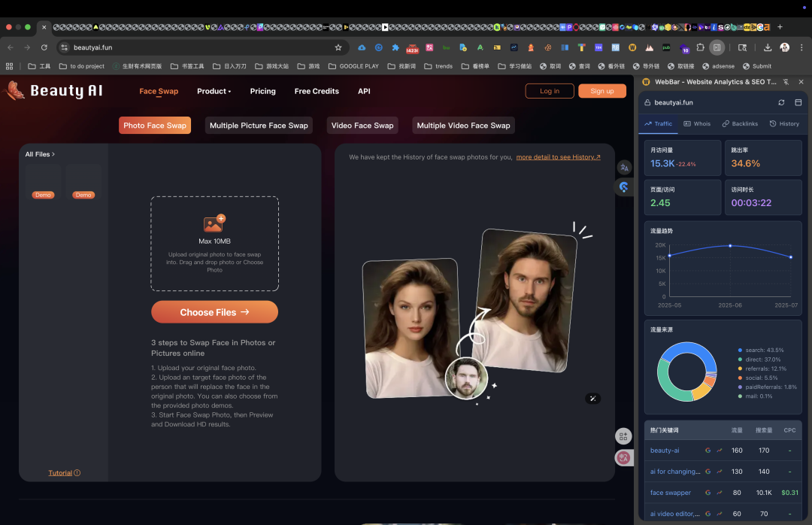812x525 pixels.
Task: Reload the page in Chrome
Action: 44,47
